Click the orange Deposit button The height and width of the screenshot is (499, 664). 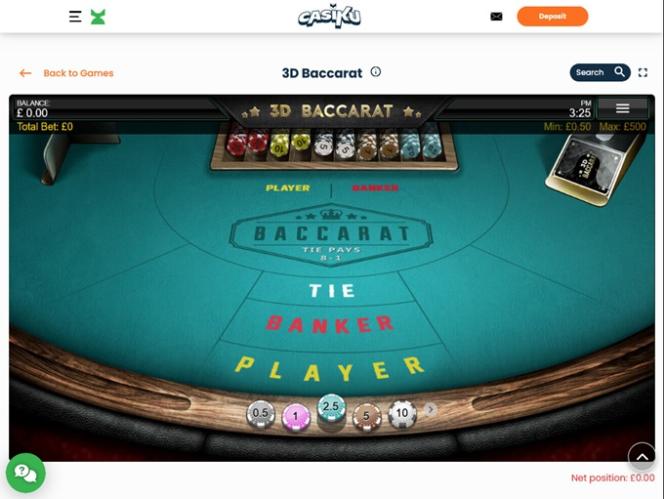click(552, 17)
